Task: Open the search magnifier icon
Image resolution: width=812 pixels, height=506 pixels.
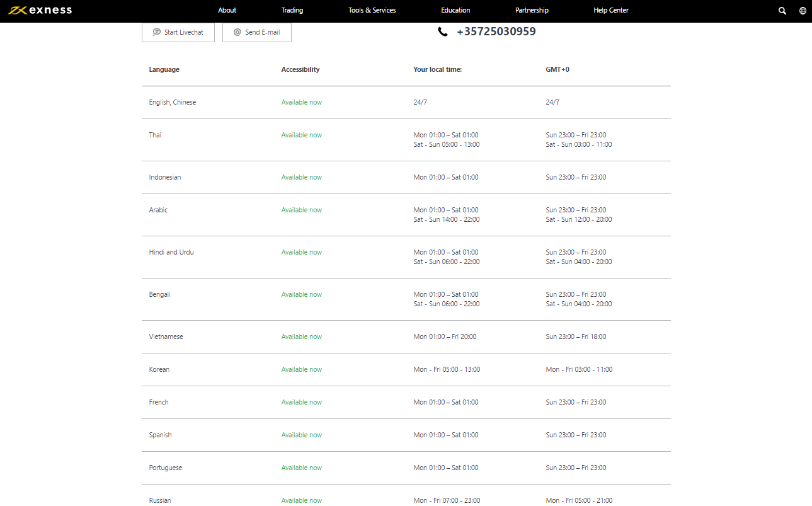Action: (782, 11)
